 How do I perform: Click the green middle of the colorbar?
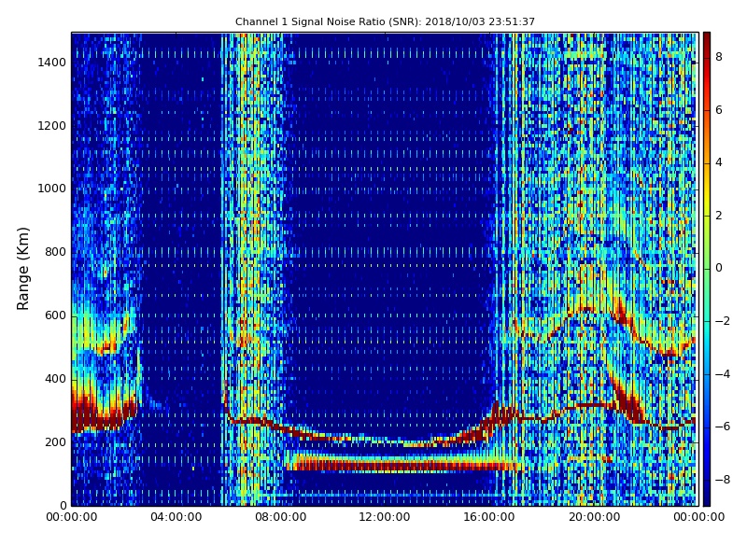pos(707,269)
